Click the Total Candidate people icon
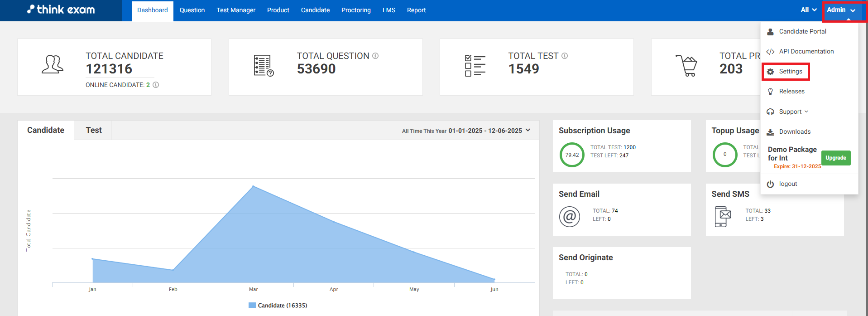Viewport: 868px width, 316px height. [53, 64]
